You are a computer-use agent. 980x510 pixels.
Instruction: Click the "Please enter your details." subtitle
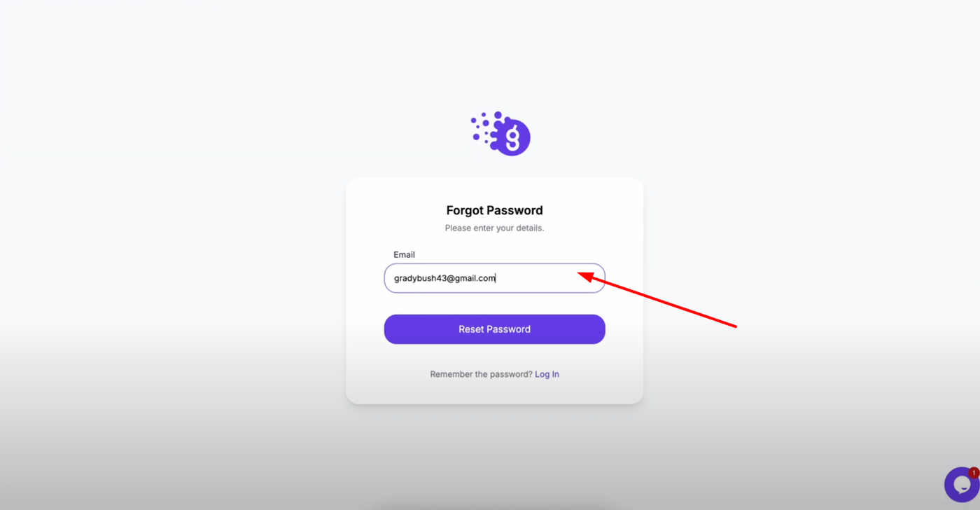(494, 228)
